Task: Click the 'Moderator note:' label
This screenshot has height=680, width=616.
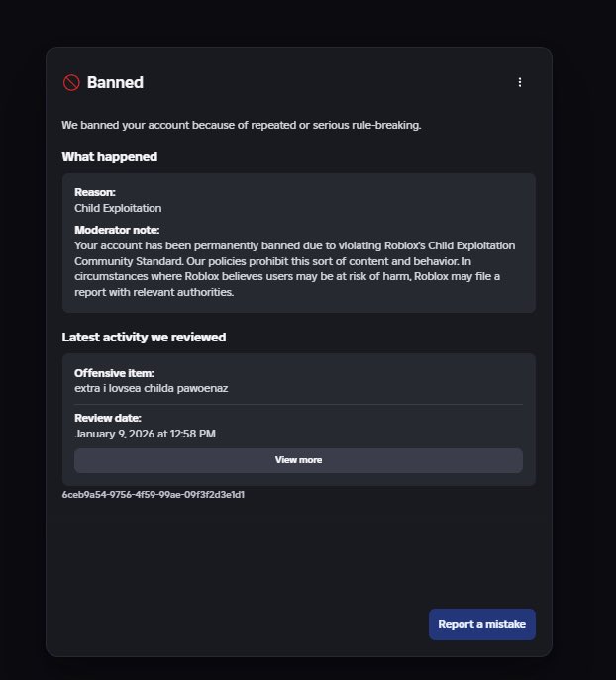Action: point(117,230)
